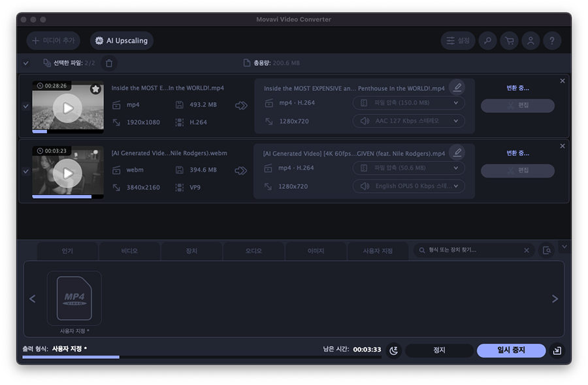Image resolution: width=588 pixels, height=385 pixels.
Task: Click the device detection icon beside search
Action: tap(547, 250)
